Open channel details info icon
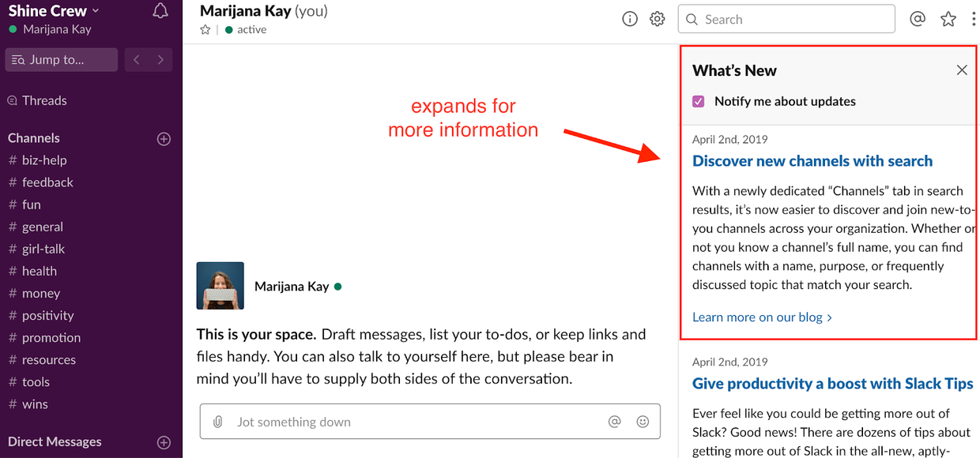This screenshot has height=458, width=980. [630, 20]
